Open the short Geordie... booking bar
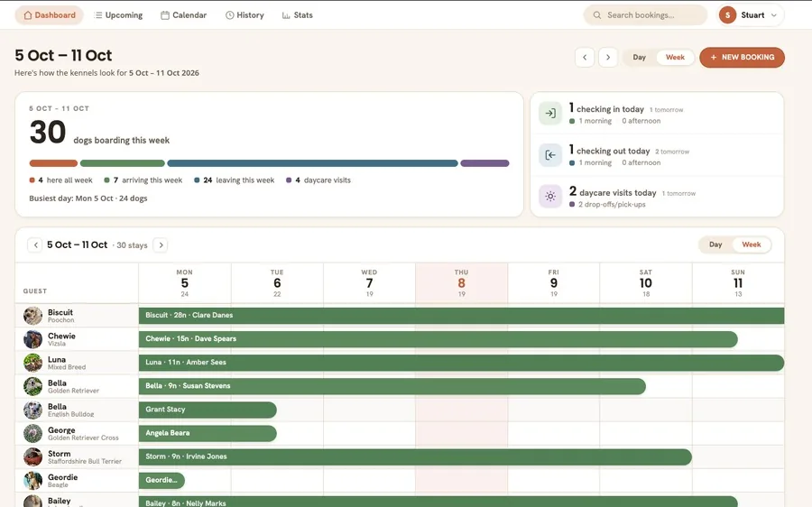Screen dimensions: 812x507 tap(161, 481)
